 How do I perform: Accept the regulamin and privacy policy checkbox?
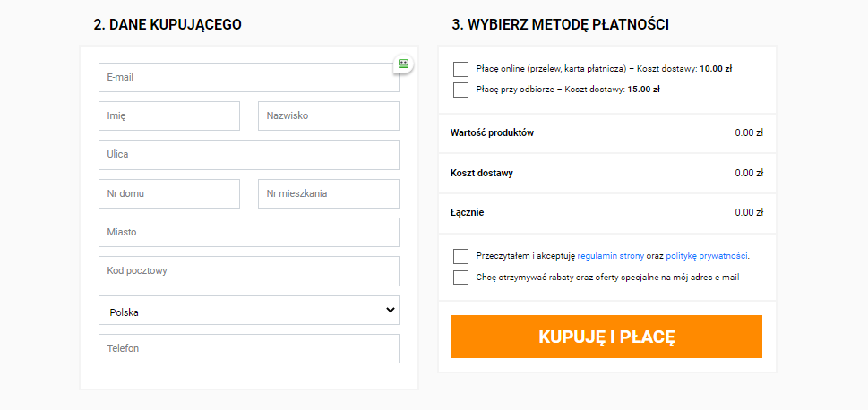[461, 256]
